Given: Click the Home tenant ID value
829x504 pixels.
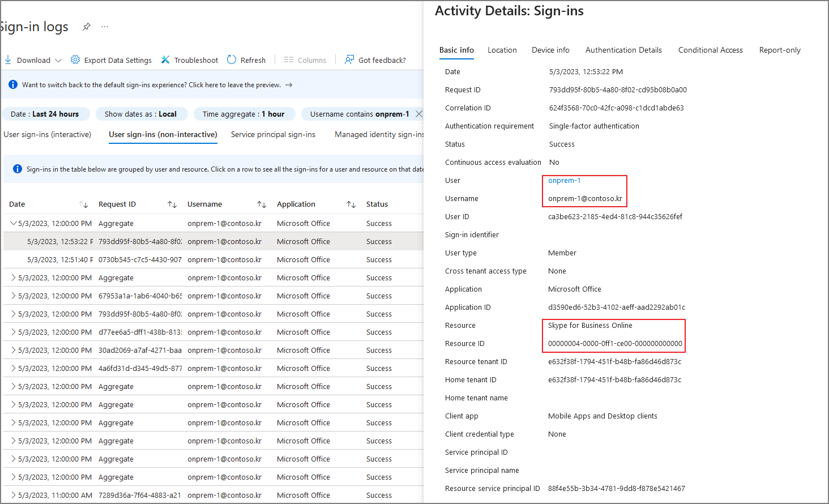Looking at the screenshot, I should [x=614, y=380].
